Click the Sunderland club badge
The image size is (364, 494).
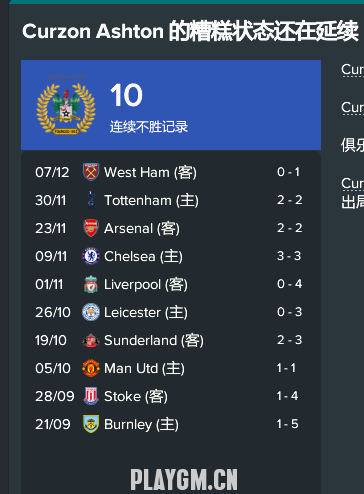[x=91, y=340]
